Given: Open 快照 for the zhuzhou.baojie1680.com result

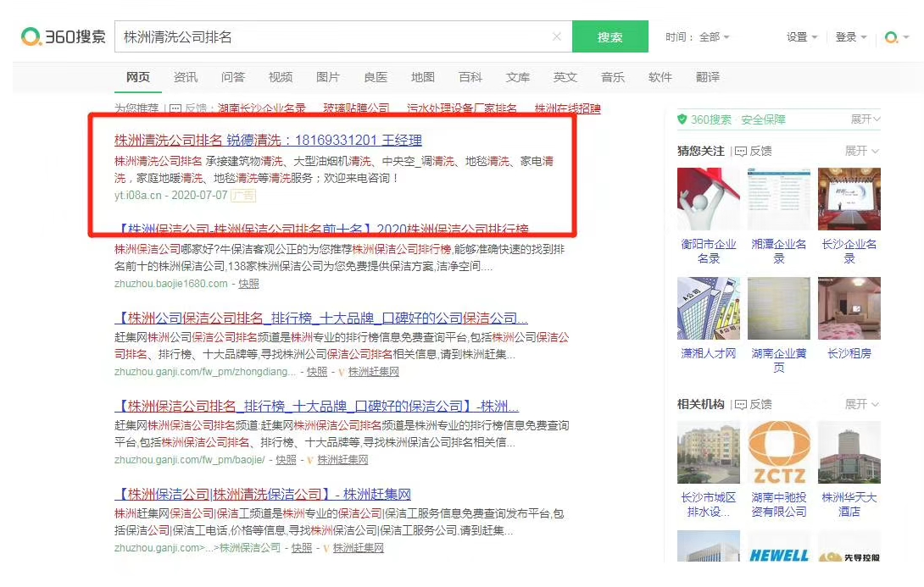Looking at the screenshot, I should pos(248,284).
